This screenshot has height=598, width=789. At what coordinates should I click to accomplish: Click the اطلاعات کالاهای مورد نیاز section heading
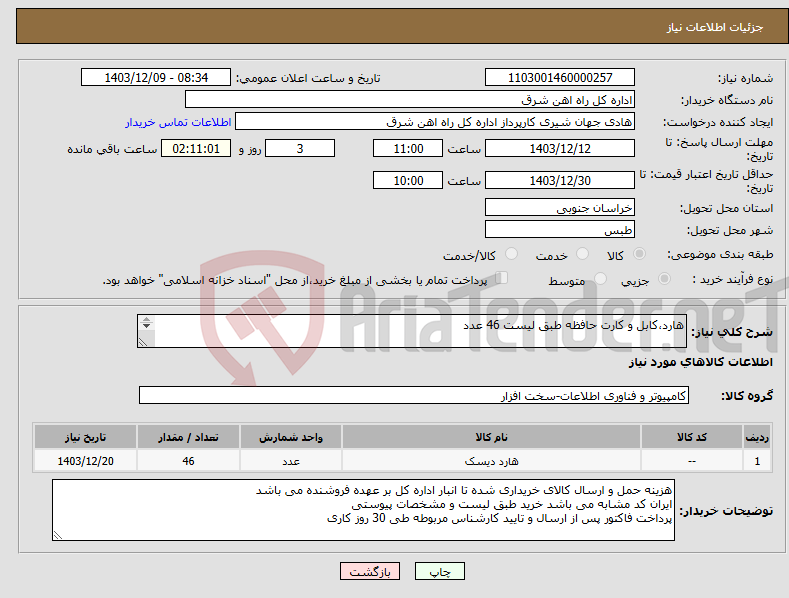(700, 362)
